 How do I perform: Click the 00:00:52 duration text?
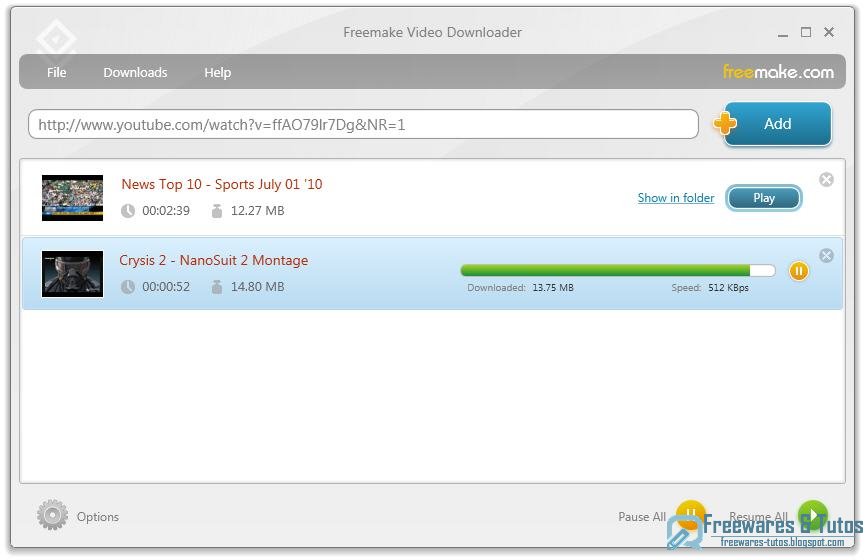click(166, 287)
